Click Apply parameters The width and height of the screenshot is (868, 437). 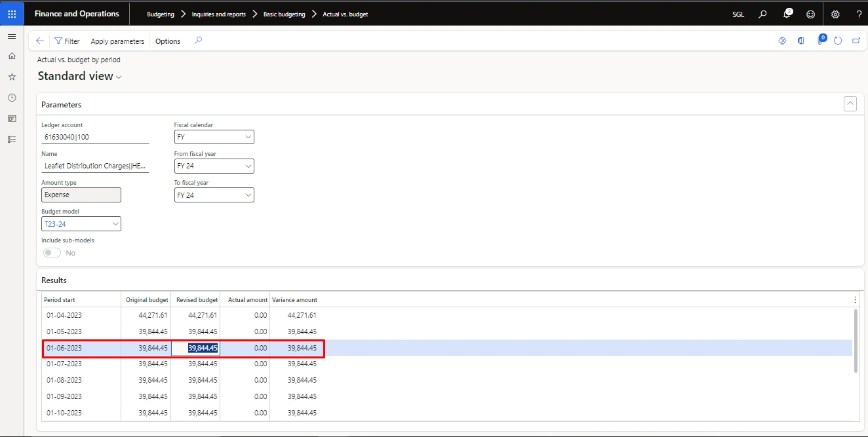coord(117,41)
